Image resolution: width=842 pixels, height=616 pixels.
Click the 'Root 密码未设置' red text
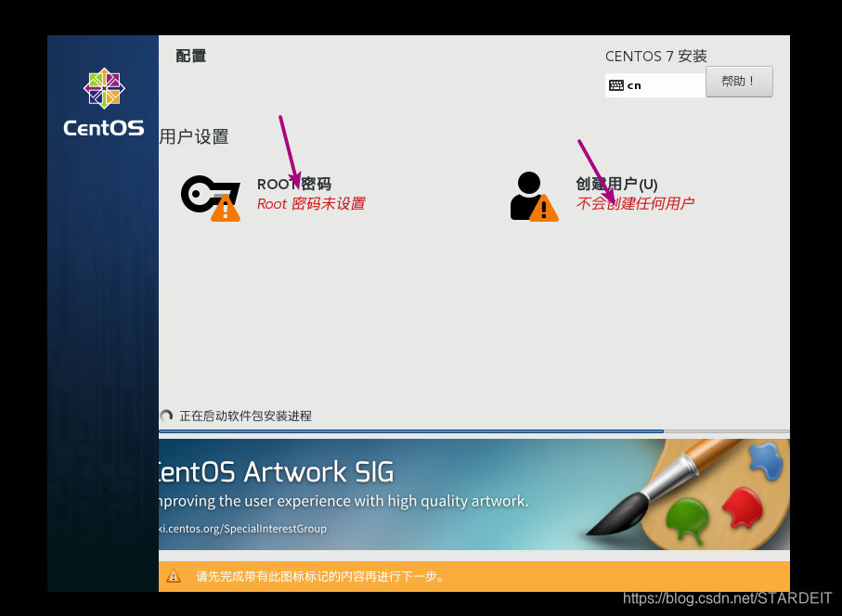tap(311, 204)
